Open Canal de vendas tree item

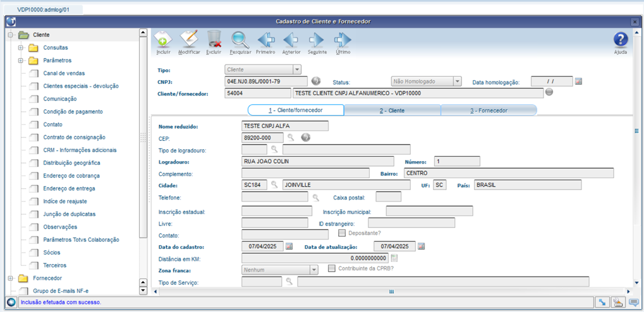(64, 73)
